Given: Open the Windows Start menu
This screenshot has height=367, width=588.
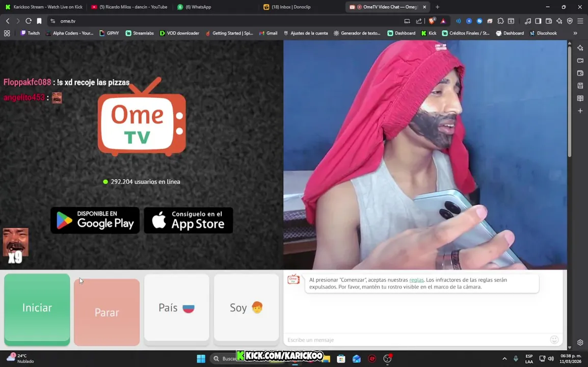Looking at the screenshot, I should click(201, 359).
